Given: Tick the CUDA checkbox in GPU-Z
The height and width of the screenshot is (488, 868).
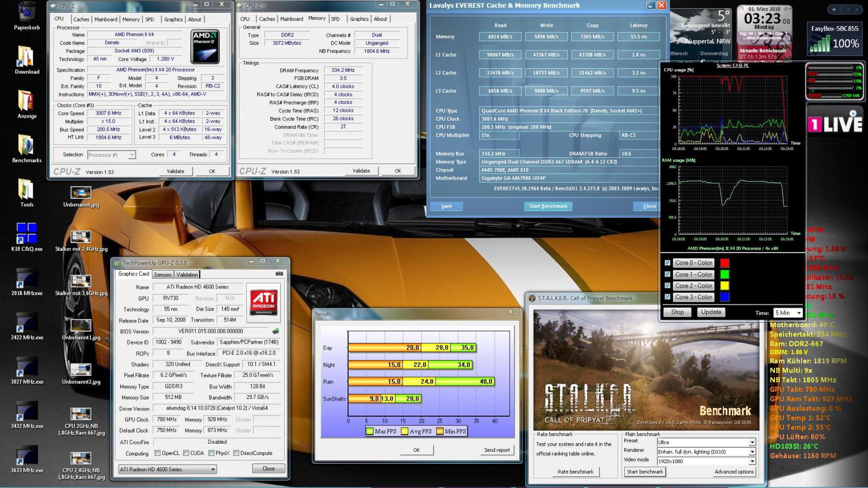Looking at the screenshot, I should tap(186, 453).
